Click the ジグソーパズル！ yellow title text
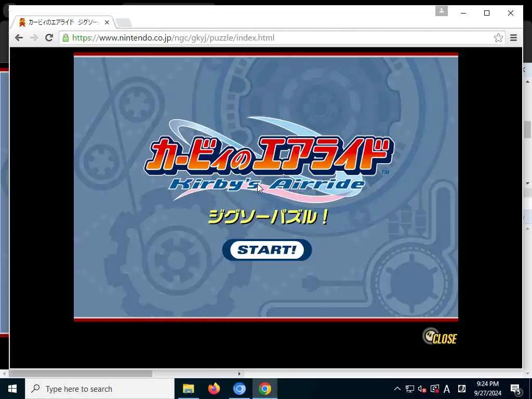 click(268, 217)
